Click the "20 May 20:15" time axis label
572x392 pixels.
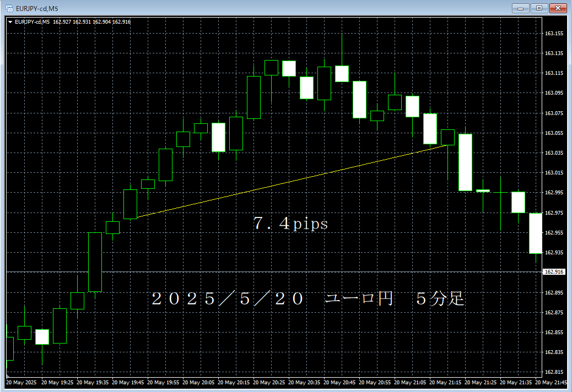[234, 383]
